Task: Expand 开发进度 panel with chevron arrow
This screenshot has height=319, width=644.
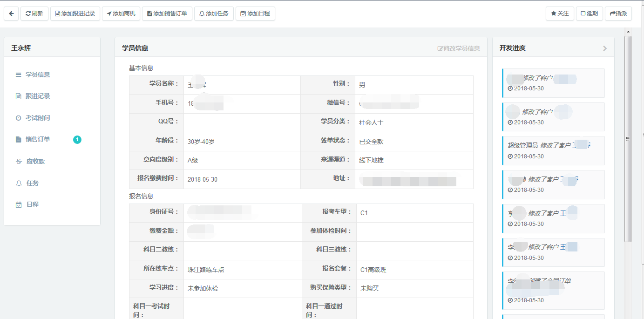Action: click(605, 48)
